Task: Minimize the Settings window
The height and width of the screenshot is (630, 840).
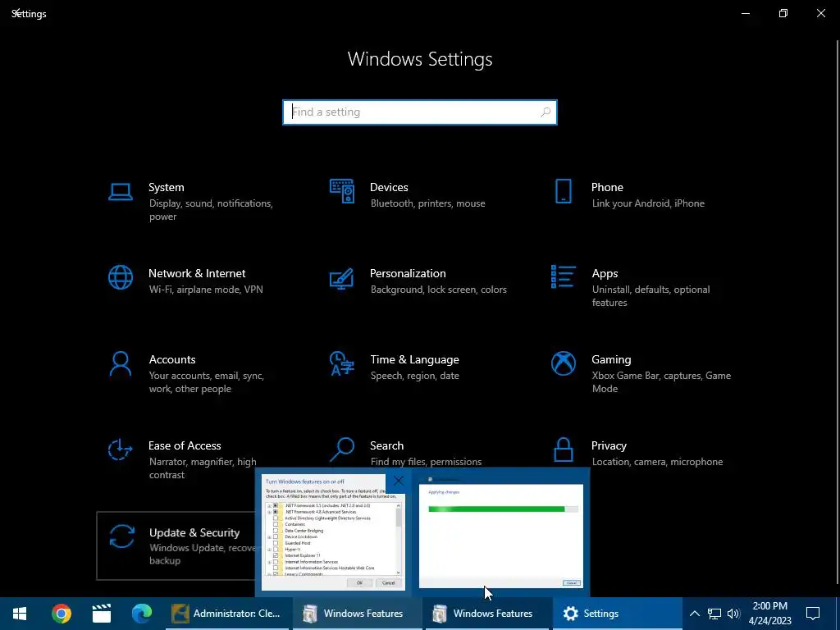Action: (x=745, y=13)
